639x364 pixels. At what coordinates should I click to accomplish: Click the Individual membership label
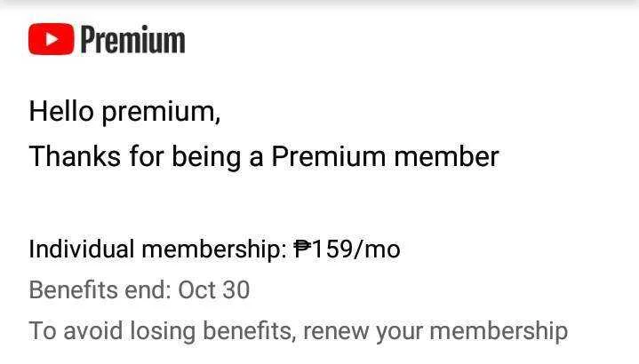point(157,249)
